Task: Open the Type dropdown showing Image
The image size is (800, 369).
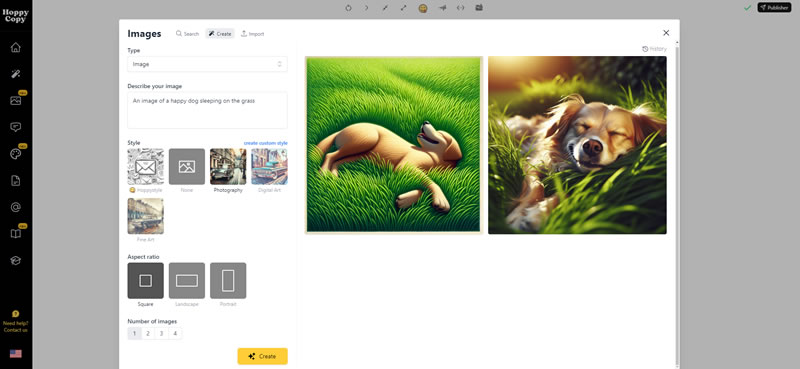Action: (x=207, y=64)
